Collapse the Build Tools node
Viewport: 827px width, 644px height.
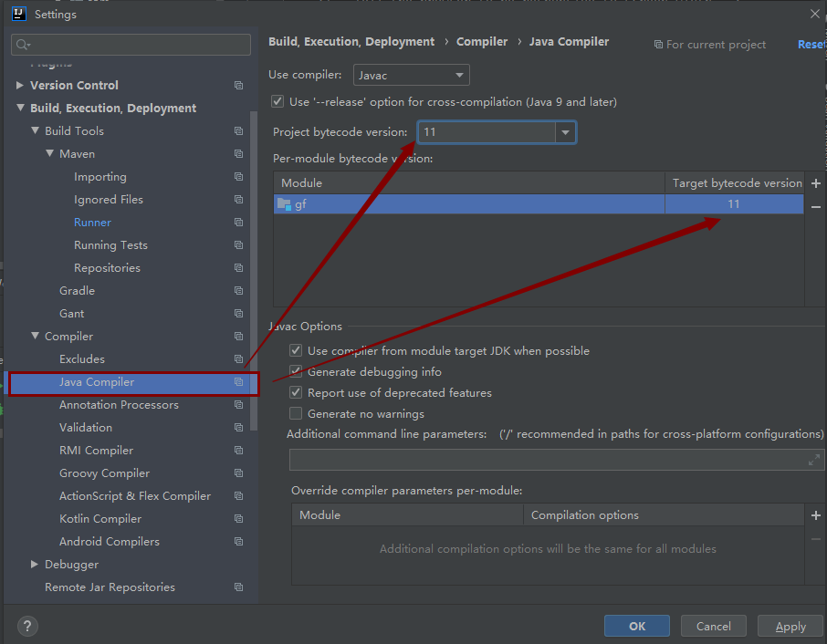point(35,130)
